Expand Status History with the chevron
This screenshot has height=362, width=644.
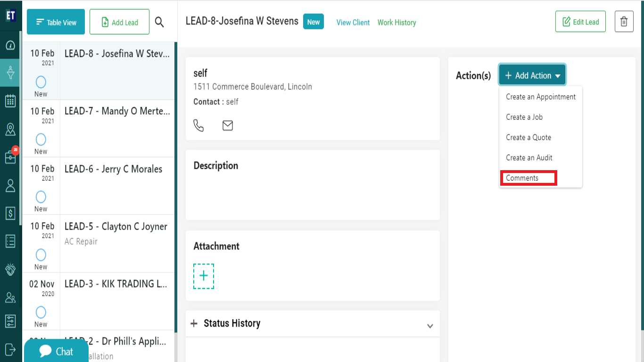[430, 326]
